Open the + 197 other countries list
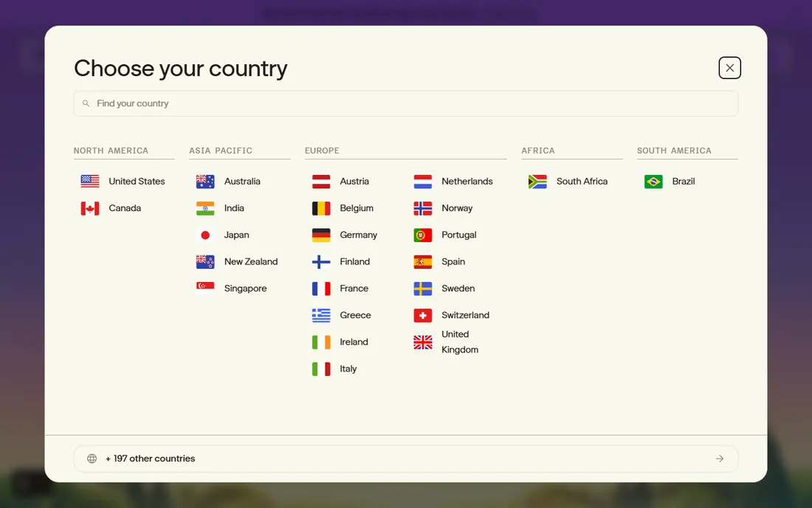Image resolution: width=812 pixels, height=508 pixels. click(406, 459)
